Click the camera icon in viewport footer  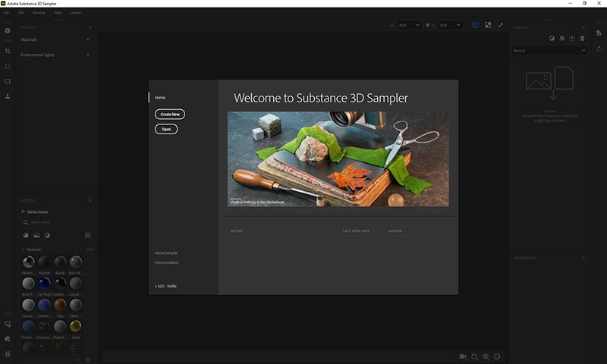tap(462, 356)
